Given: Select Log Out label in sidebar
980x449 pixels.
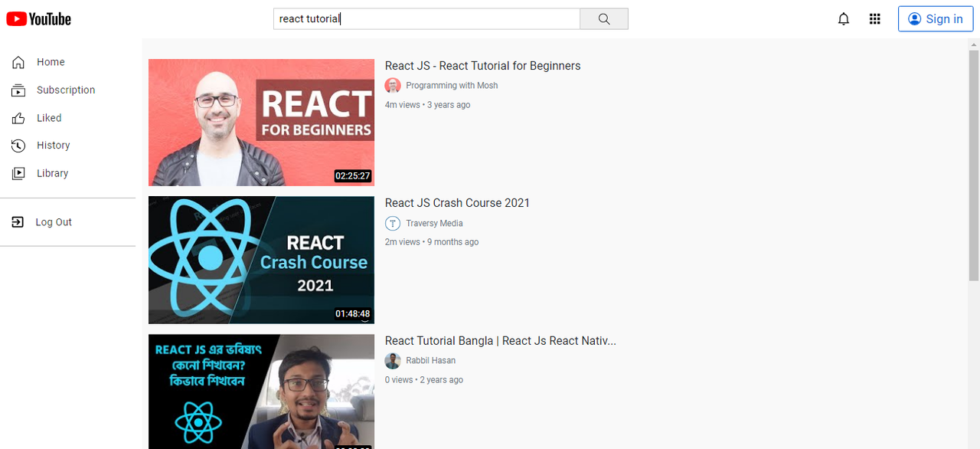Looking at the screenshot, I should pos(54,222).
